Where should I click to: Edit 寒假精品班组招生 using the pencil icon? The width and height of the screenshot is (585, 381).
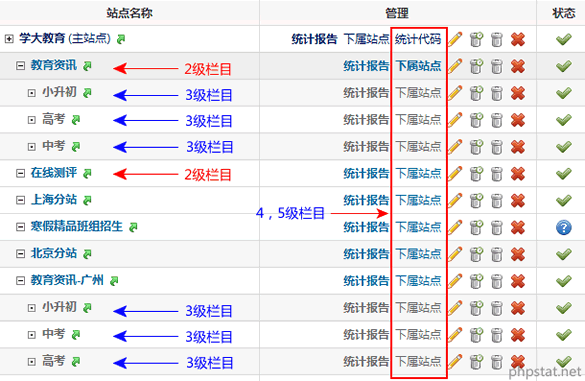[x=455, y=227]
